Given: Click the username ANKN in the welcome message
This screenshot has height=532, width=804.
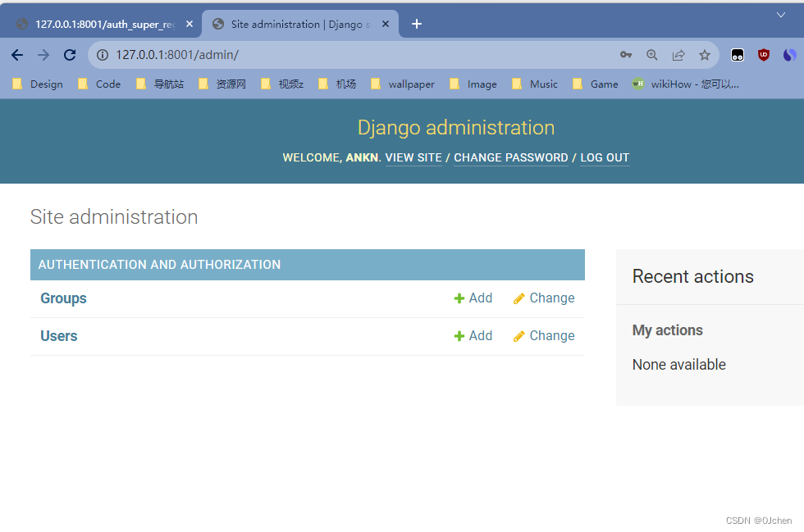Looking at the screenshot, I should [x=362, y=158].
